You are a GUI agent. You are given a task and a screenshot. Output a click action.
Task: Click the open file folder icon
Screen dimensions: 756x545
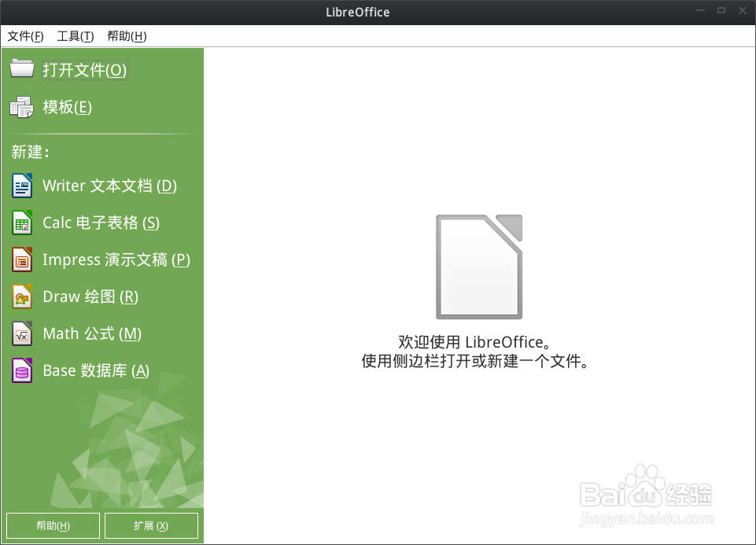[22, 68]
